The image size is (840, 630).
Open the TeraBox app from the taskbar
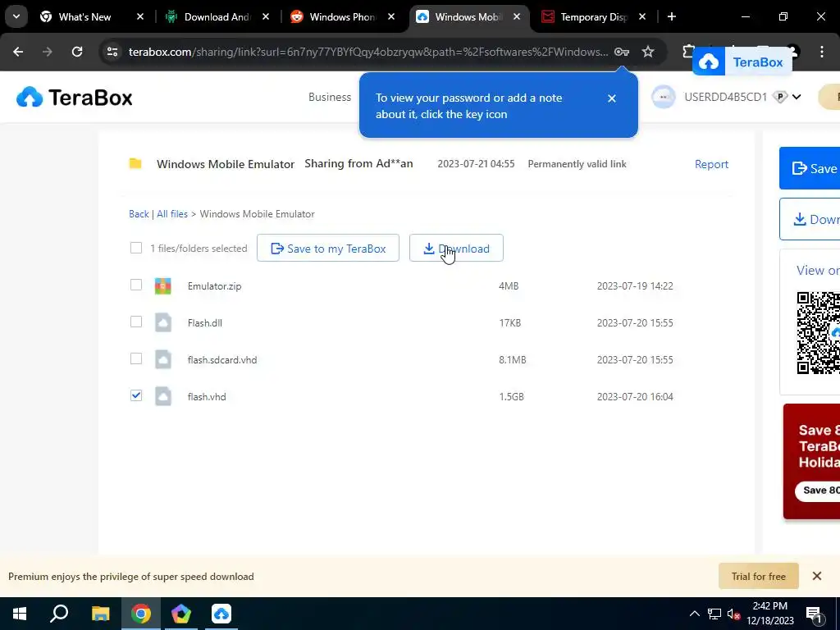tap(221, 614)
